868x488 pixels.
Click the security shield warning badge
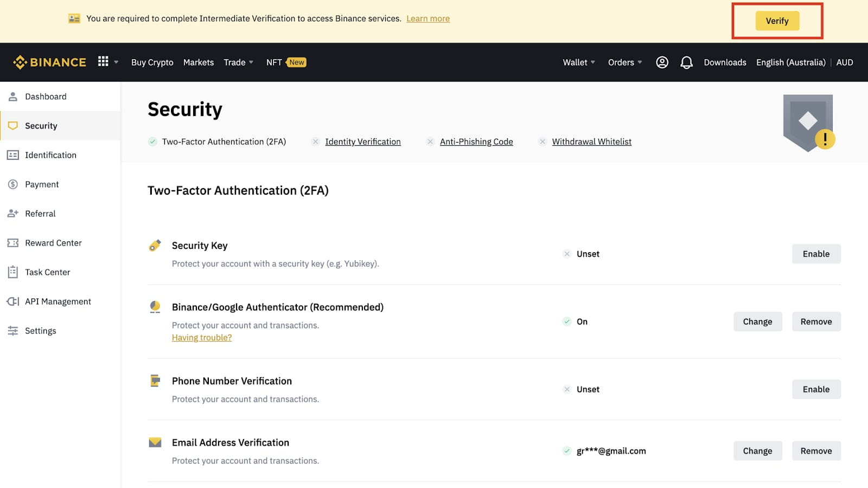pyautogui.click(x=808, y=123)
